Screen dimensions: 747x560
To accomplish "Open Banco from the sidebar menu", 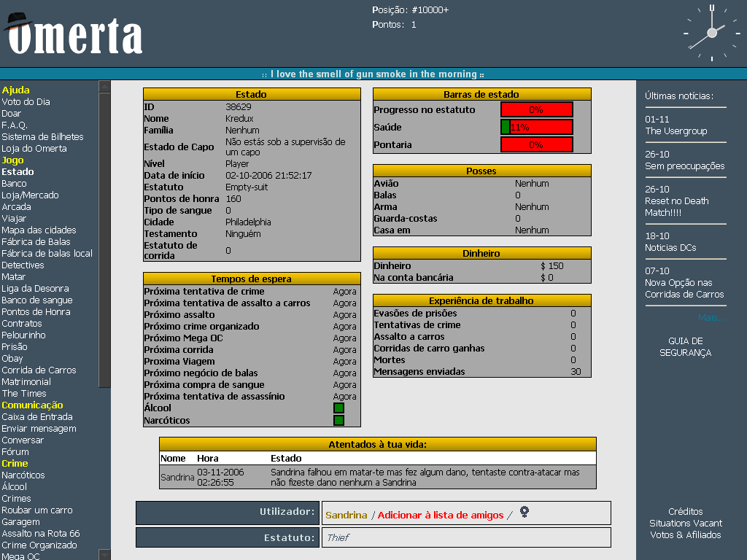I will (x=14, y=184).
